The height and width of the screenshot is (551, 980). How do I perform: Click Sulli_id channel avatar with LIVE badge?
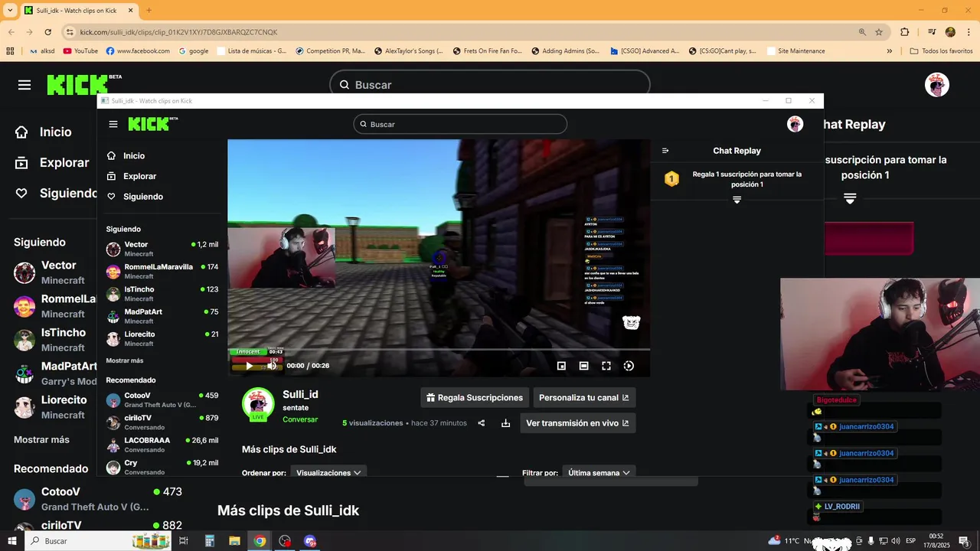(x=258, y=404)
